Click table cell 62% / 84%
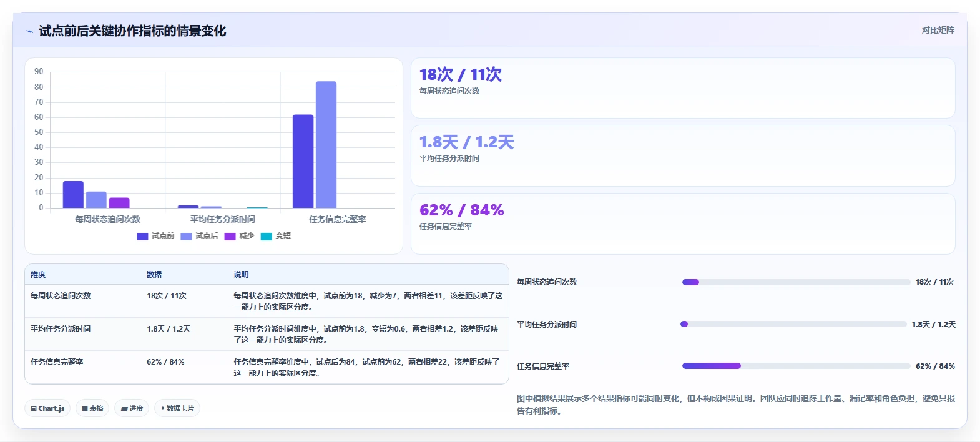 point(165,362)
